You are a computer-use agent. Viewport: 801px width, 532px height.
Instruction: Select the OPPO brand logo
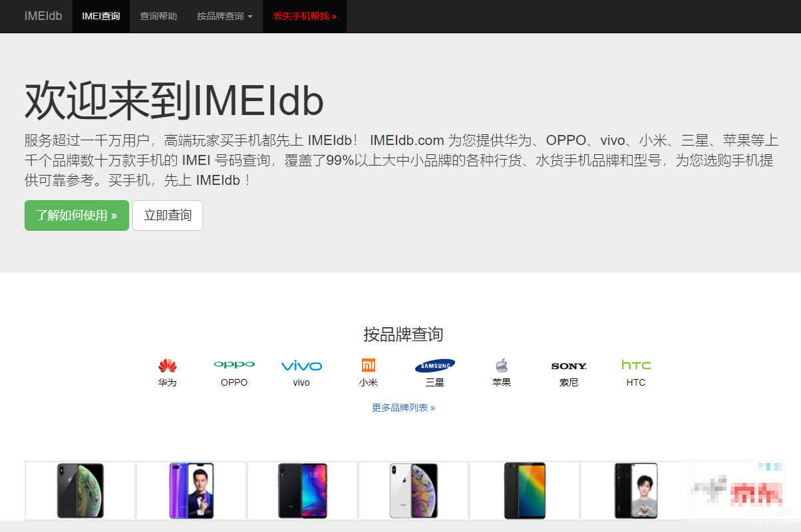pos(234,364)
